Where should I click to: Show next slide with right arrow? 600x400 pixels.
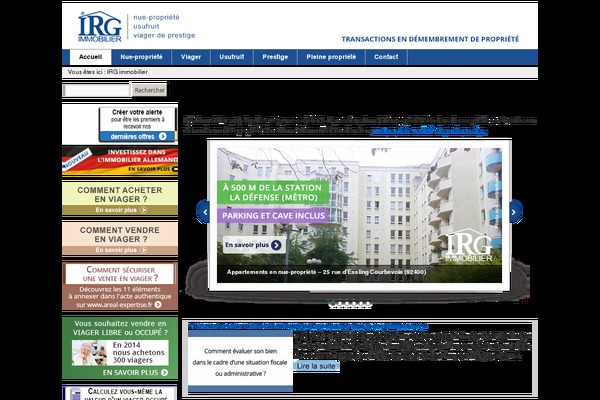515,212
